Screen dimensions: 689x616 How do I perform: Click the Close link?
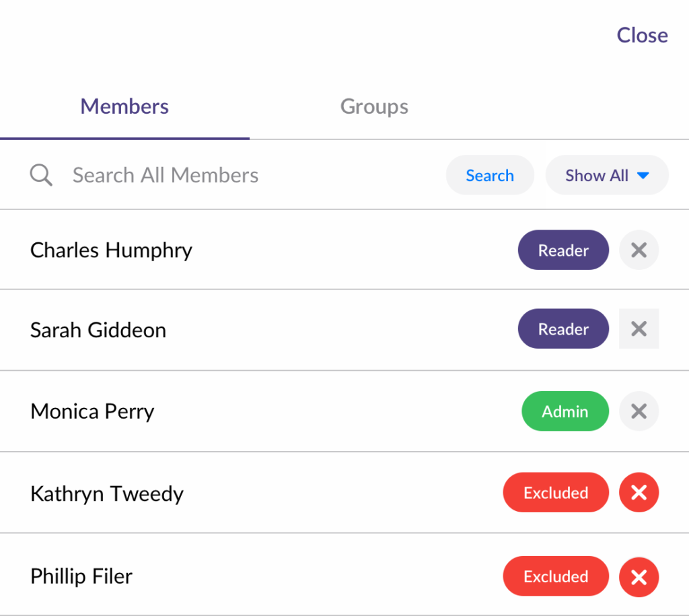pyautogui.click(x=642, y=35)
